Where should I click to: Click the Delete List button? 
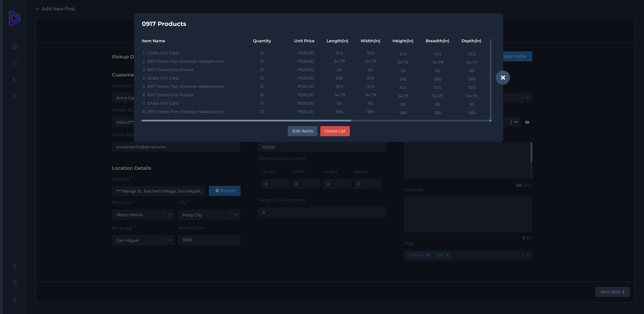tap(335, 131)
